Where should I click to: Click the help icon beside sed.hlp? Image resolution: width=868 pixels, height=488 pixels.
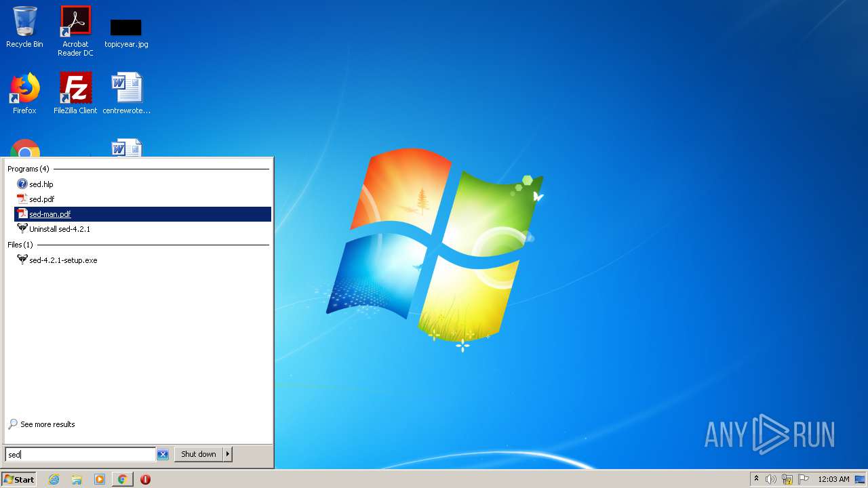22,184
